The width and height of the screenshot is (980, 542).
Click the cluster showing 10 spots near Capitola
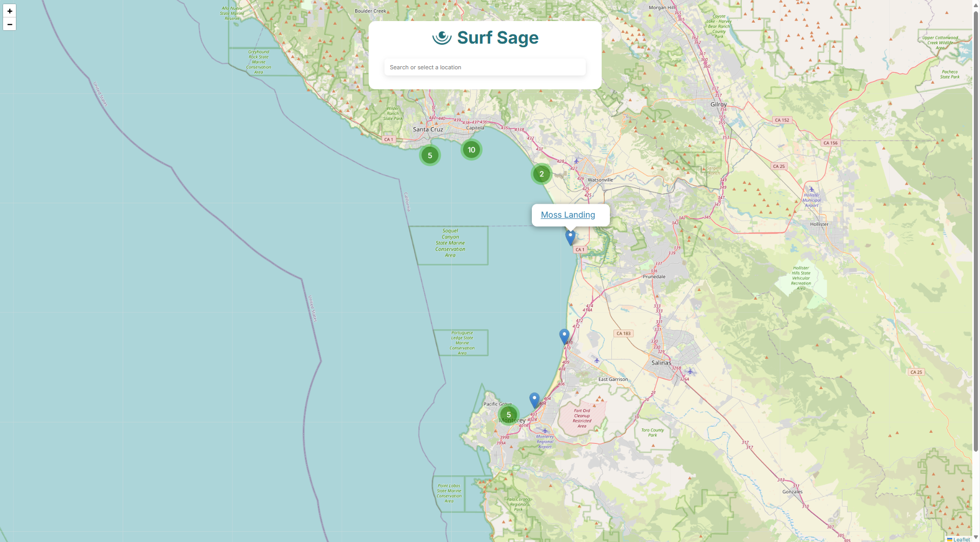(471, 149)
